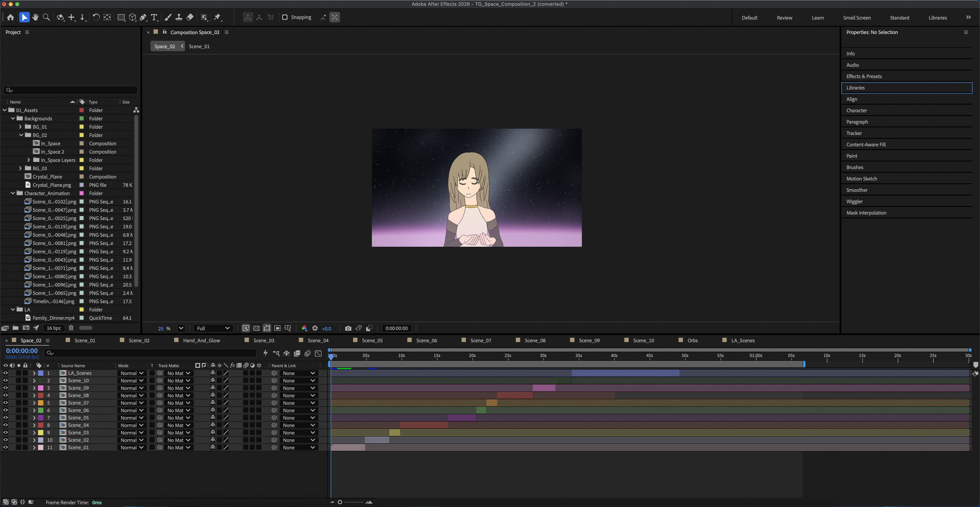Open blending Mode dropdown for LA_Scenes layer
The height and width of the screenshot is (507, 980).
(132, 373)
